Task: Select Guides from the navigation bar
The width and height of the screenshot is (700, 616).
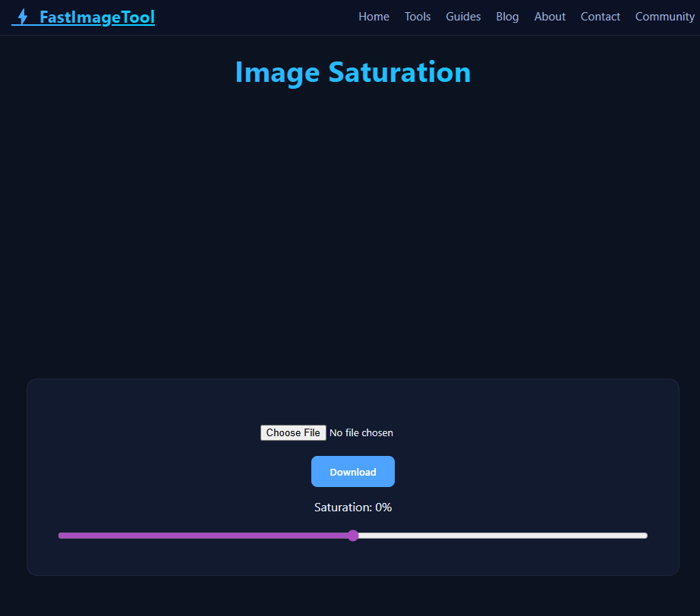Action: point(463,16)
